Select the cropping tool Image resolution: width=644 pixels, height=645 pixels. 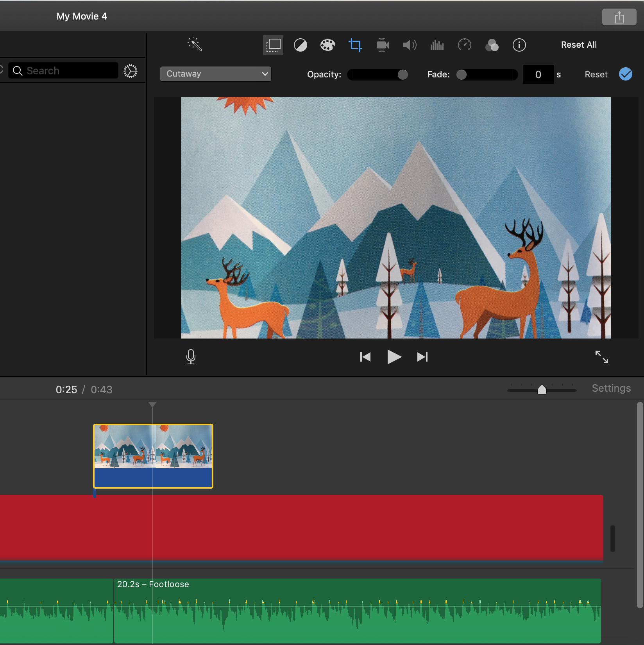coord(355,45)
